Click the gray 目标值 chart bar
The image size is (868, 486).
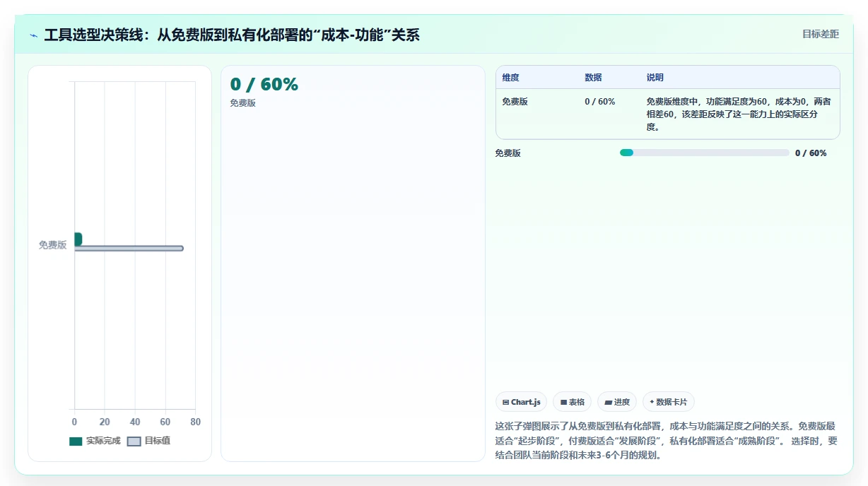[129, 248]
